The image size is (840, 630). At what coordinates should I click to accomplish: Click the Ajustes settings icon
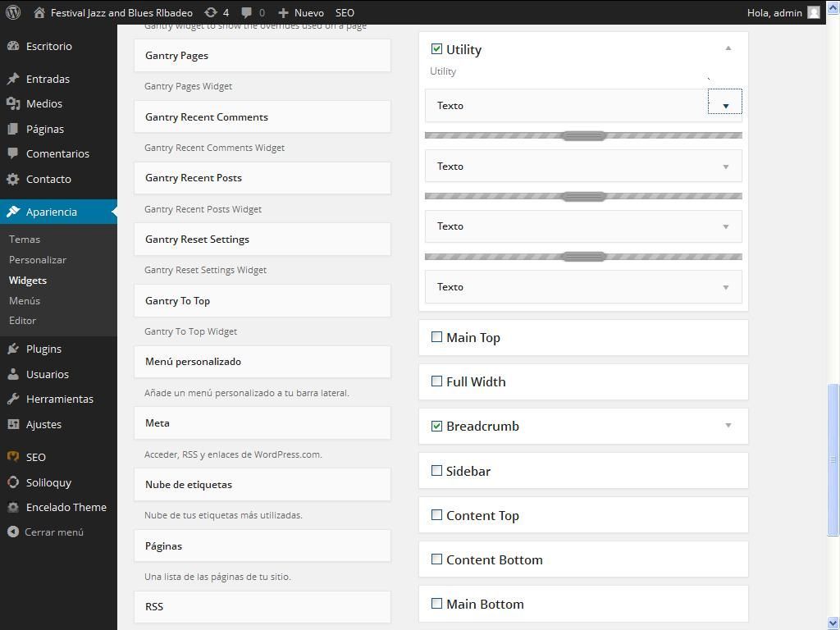tap(13, 424)
